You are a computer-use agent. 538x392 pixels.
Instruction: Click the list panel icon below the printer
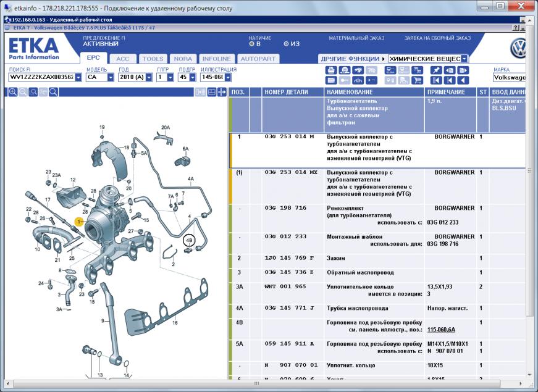pyautogui.click(x=331, y=80)
